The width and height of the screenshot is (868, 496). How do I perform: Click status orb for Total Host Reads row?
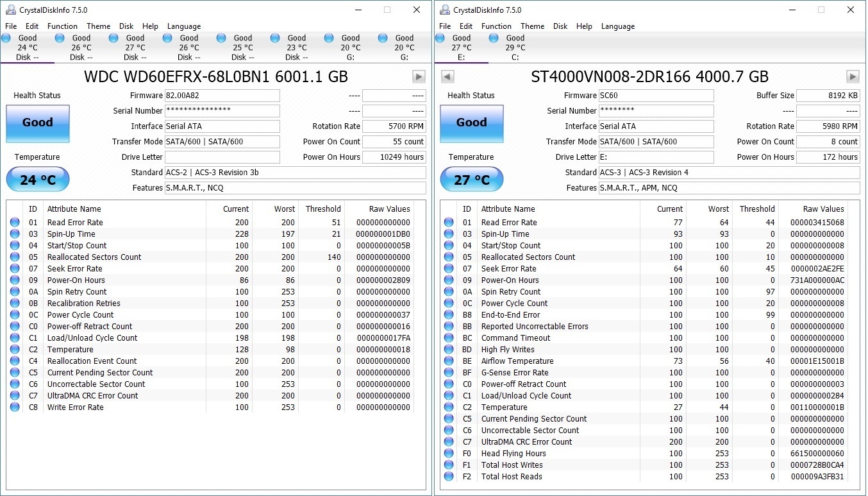tap(449, 477)
